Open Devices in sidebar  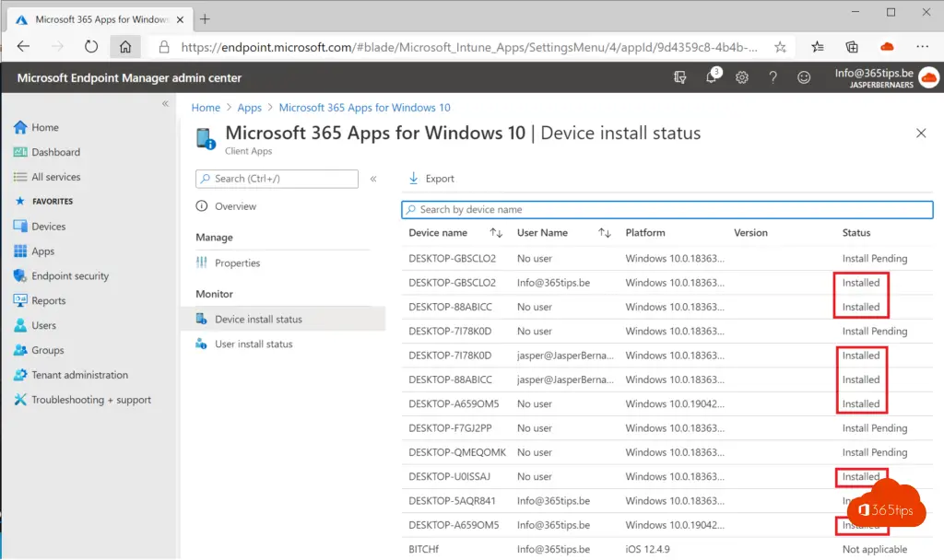pyautogui.click(x=49, y=227)
